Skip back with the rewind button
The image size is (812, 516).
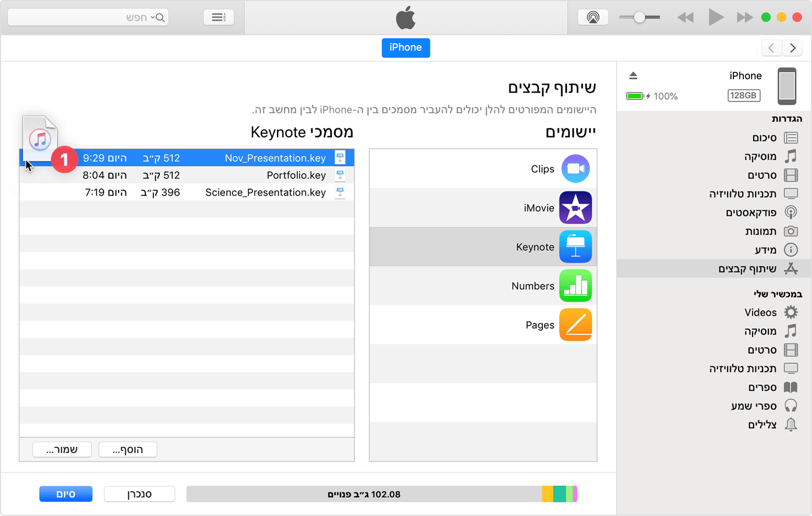(x=686, y=18)
